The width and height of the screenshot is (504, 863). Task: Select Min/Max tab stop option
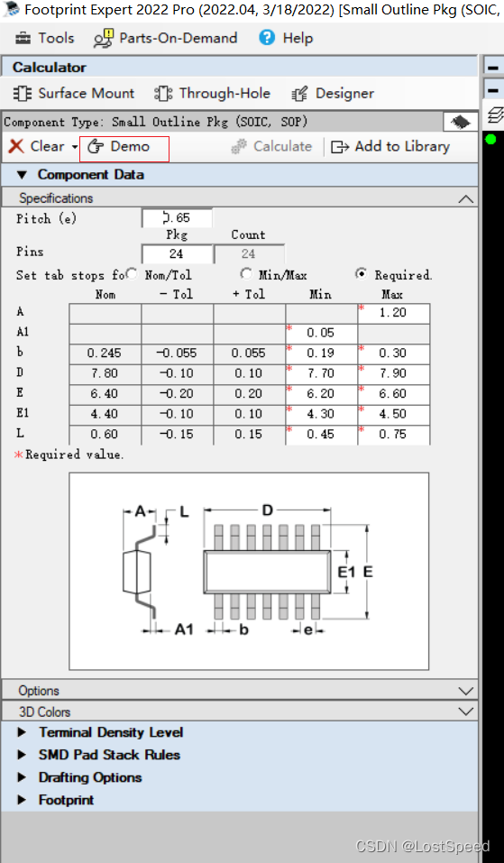coord(247,274)
